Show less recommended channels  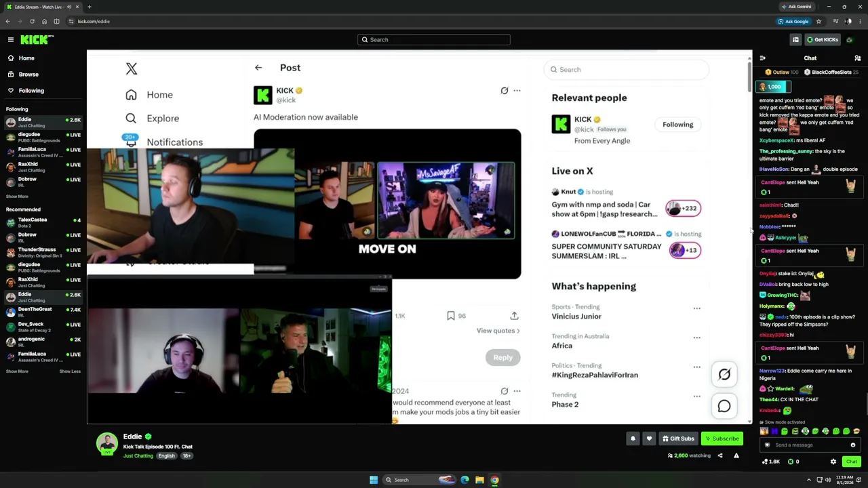[x=70, y=371]
